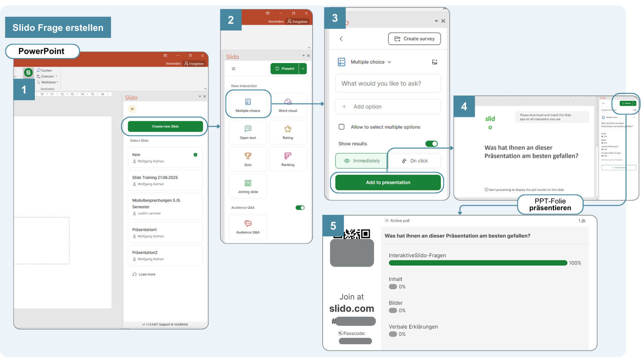Choose the Ranking interaction tile
This screenshot has height=362, width=644.
tap(288, 159)
